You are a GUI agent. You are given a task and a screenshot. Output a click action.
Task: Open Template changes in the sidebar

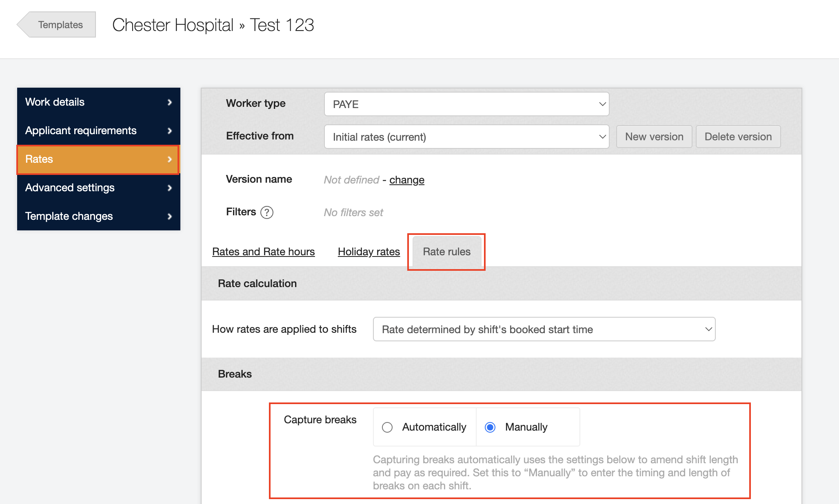(x=69, y=217)
